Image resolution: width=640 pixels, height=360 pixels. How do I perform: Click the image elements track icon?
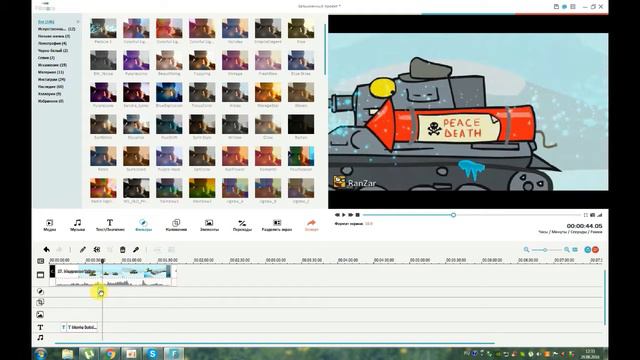tap(40, 314)
